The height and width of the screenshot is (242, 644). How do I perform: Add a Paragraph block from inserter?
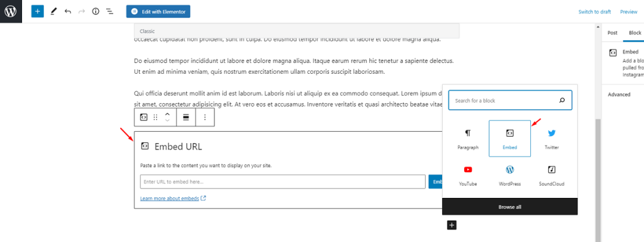(x=468, y=139)
